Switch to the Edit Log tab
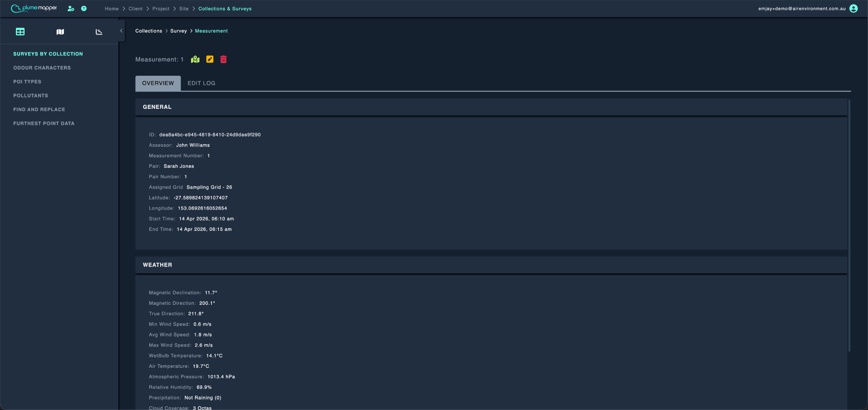This screenshot has width=868, height=410. 201,83
